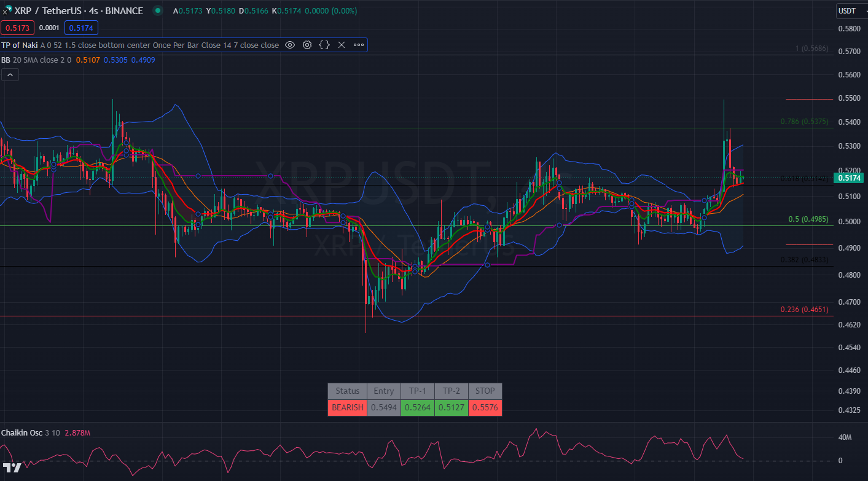Image resolution: width=868 pixels, height=481 pixels.
Task: Click the BB basis value 0.5107
Action: coord(87,60)
